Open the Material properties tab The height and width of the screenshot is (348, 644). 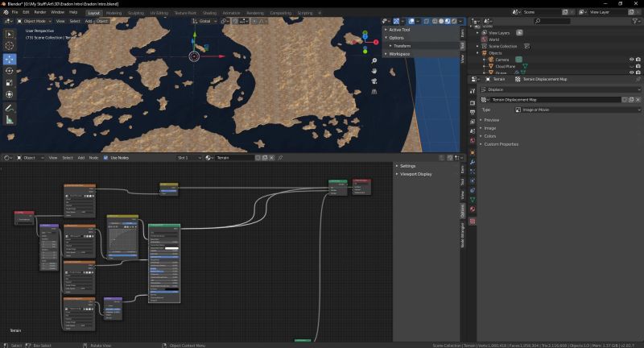pos(473,209)
